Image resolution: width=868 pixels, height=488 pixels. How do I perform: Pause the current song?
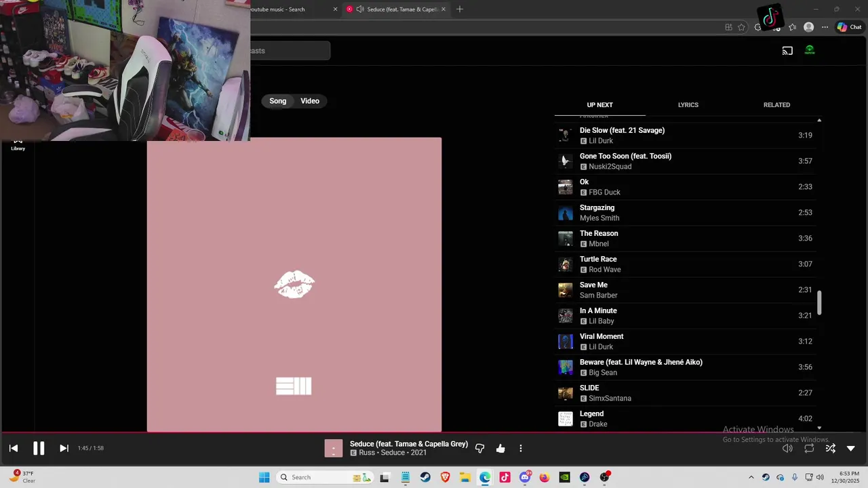point(39,448)
